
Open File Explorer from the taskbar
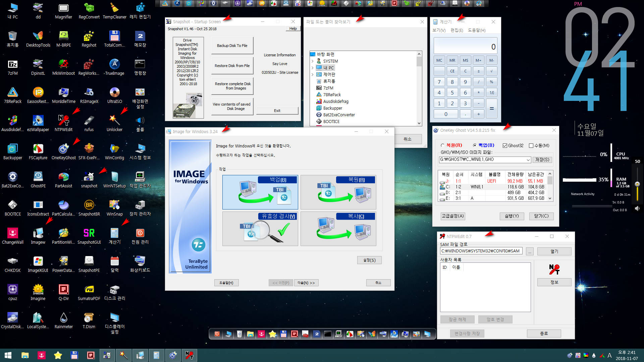[25, 355]
